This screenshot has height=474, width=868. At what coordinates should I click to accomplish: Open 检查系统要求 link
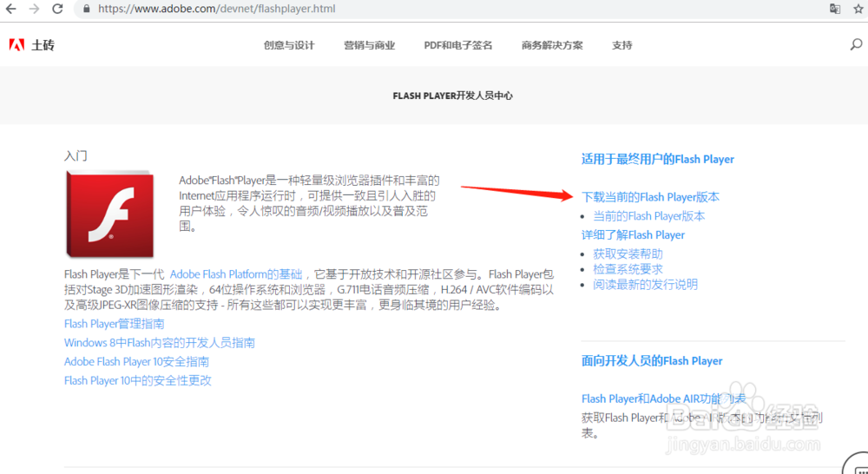click(628, 269)
